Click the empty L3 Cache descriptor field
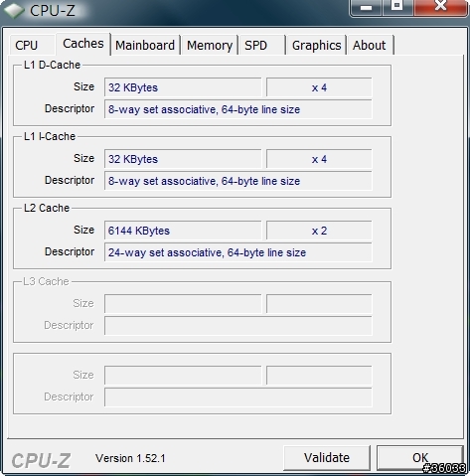 pos(238,326)
